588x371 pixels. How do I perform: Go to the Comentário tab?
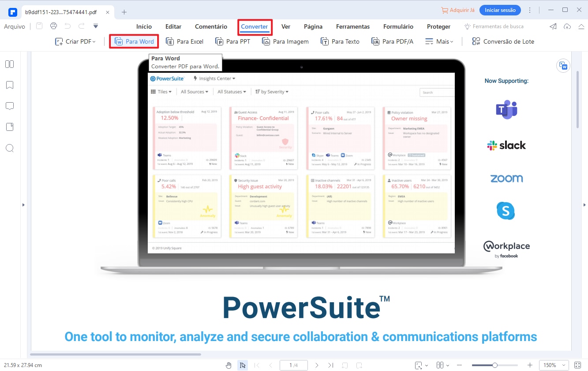click(211, 26)
